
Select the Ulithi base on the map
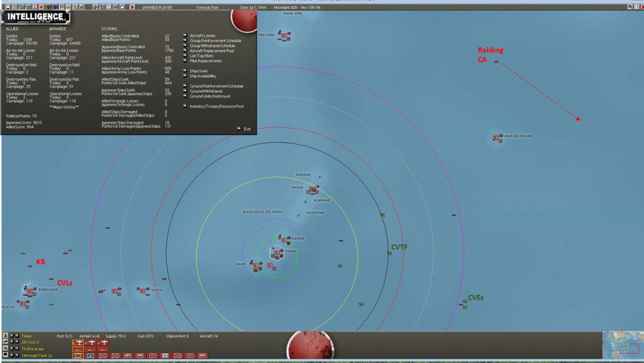point(143,291)
